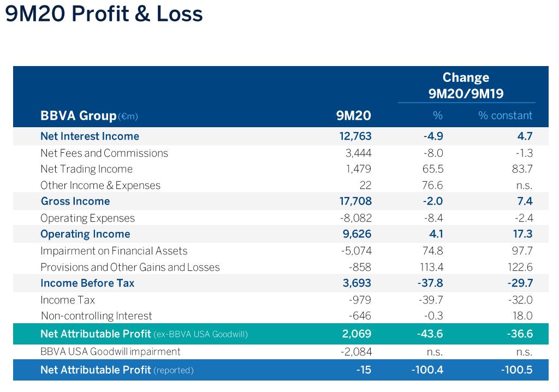Select the '83.7' constant change cell

(522, 169)
